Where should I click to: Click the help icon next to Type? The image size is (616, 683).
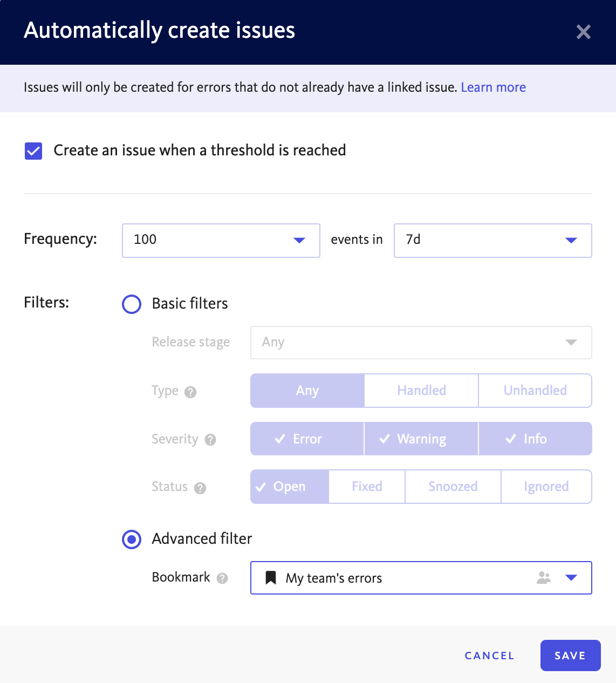190,392
